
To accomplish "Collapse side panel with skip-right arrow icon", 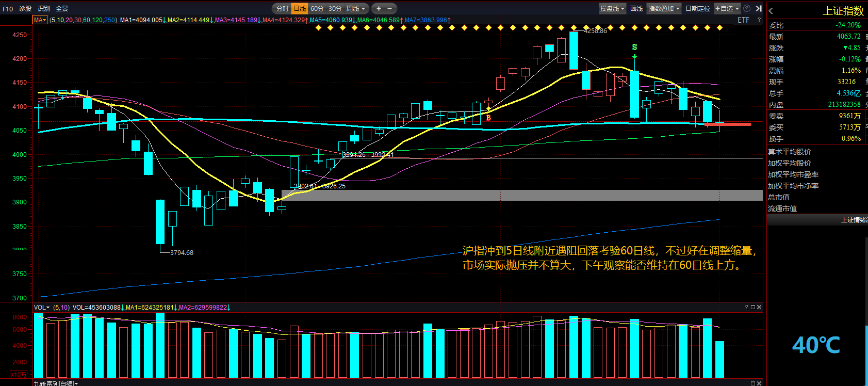I will tap(759, 9).
